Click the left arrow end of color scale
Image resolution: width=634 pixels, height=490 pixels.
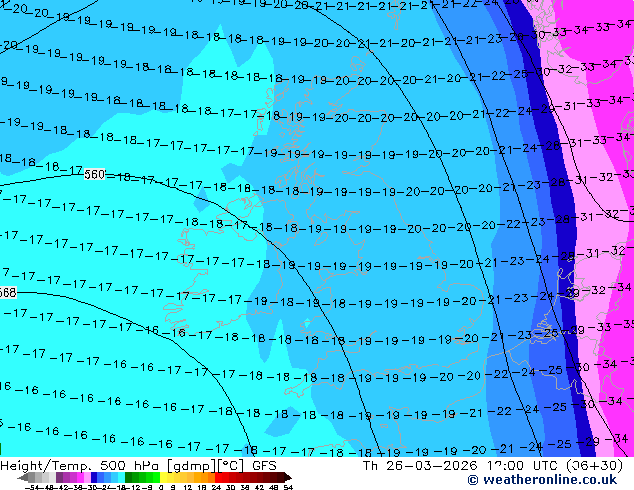point(22,477)
